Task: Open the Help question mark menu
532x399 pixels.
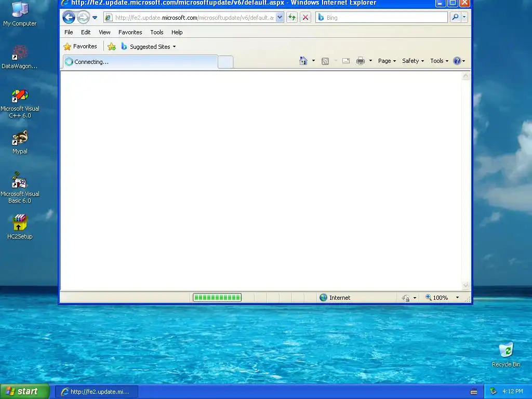Action: tap(459, 61)
